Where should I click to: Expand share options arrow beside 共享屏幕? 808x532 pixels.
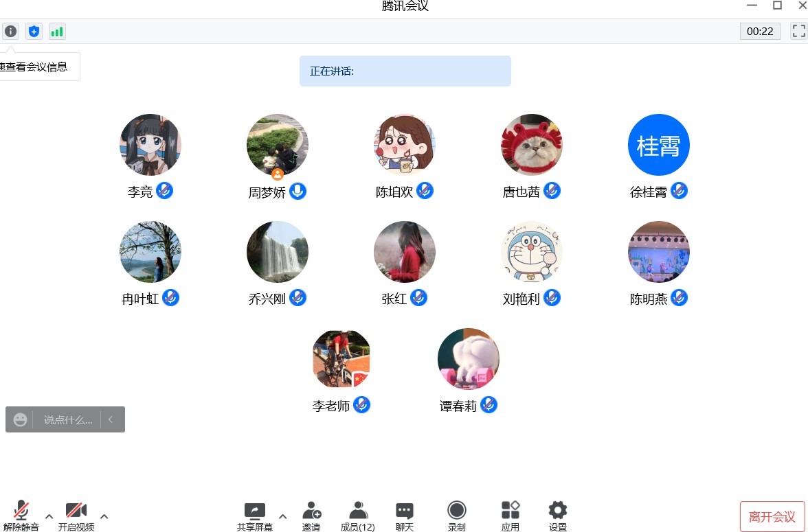pyautogui.click(x=283, y=516)
